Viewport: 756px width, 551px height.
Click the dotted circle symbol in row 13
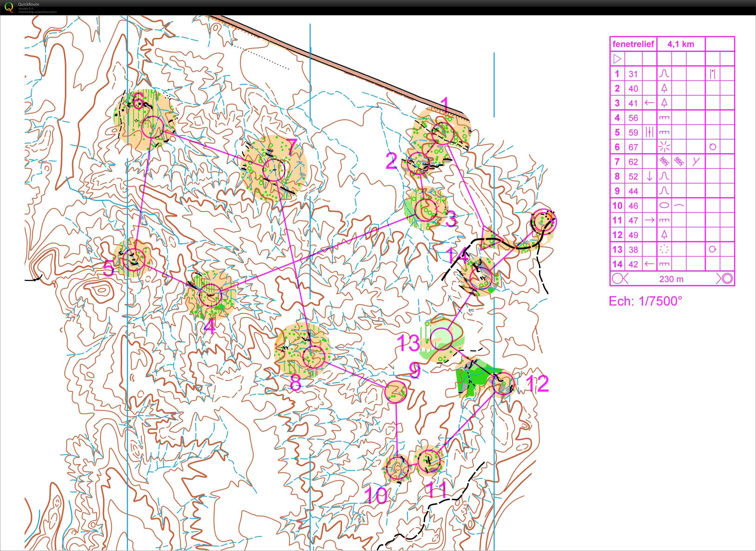coord(664,249)
